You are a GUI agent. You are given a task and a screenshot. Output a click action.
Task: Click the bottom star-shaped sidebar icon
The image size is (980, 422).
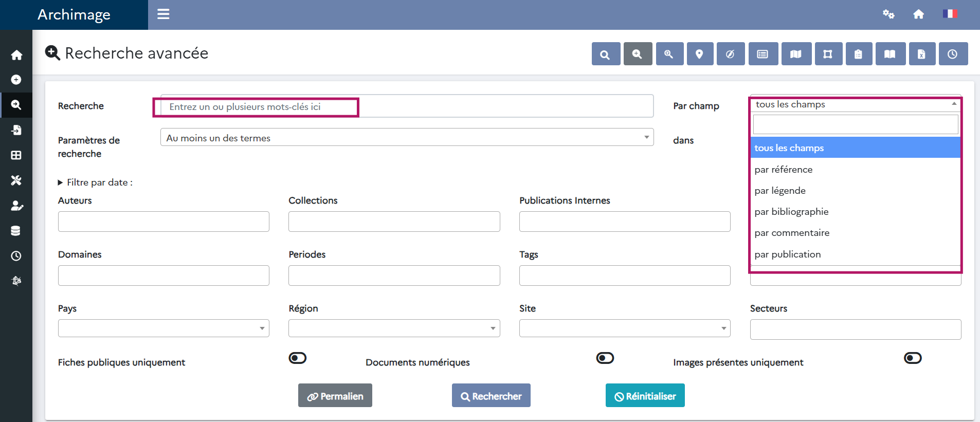pos(16,281)
